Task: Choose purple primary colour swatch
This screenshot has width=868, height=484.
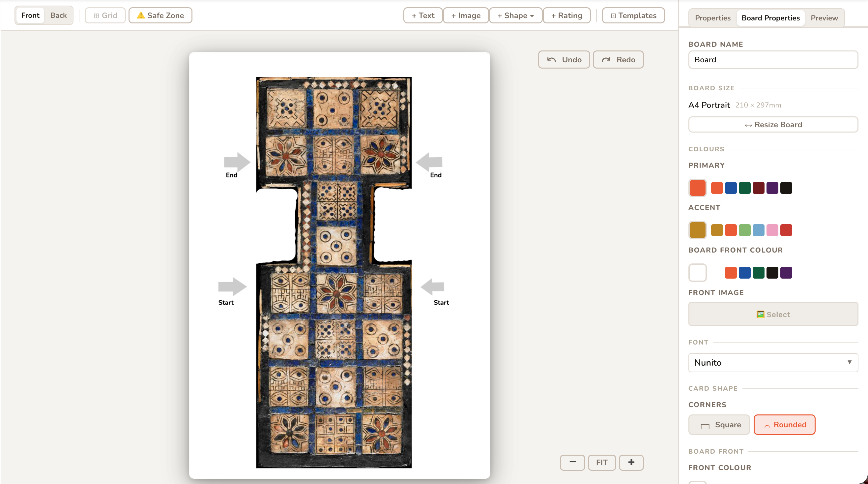Action: (772, 188)
